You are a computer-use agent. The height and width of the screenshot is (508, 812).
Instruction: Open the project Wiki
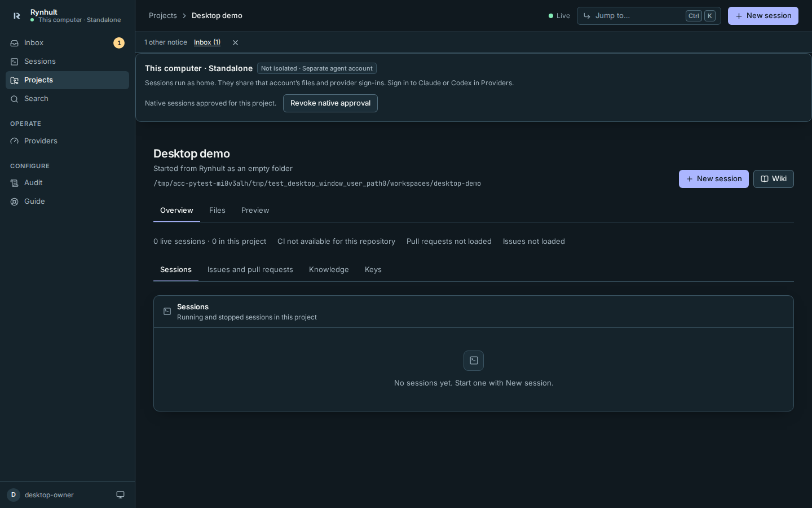click(774, 179)
